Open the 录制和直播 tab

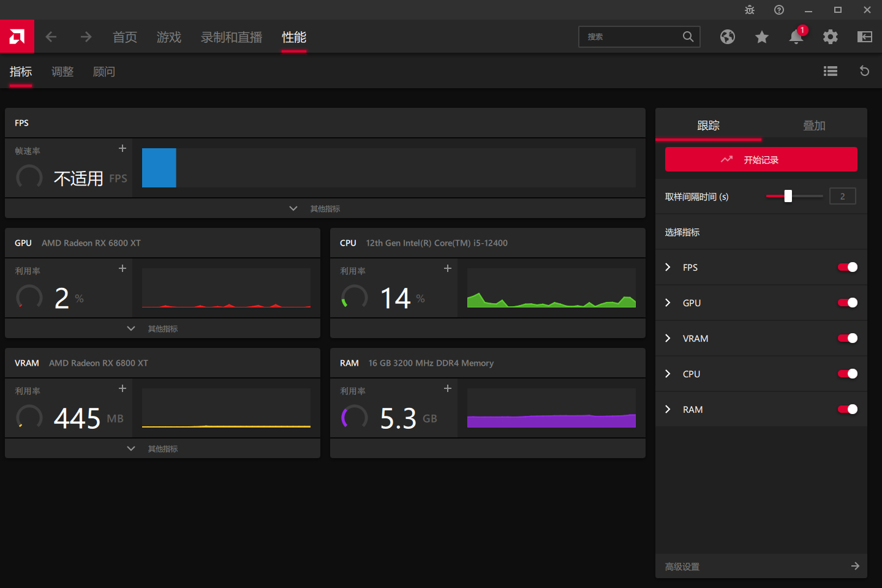232,37
